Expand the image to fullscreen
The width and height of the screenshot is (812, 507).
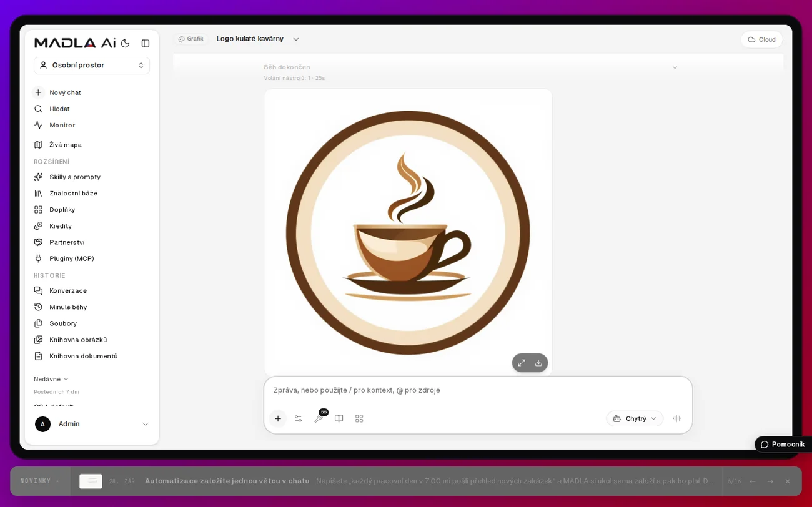point(522,363)
